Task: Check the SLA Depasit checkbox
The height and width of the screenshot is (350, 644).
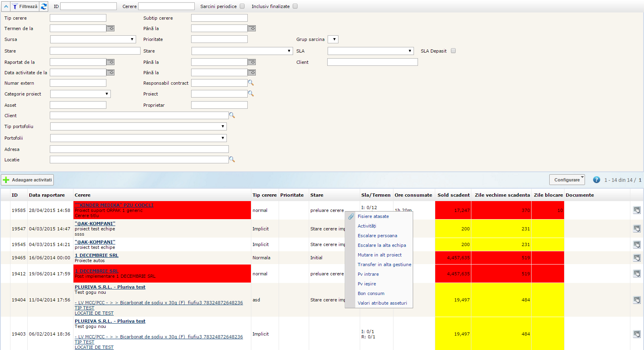Action: click(453, 51)
